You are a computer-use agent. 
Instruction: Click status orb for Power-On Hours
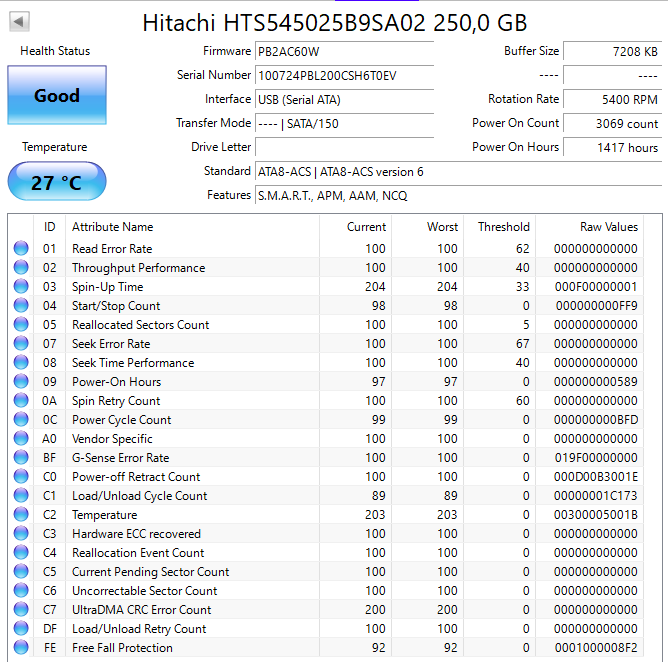tap(21, 382)
